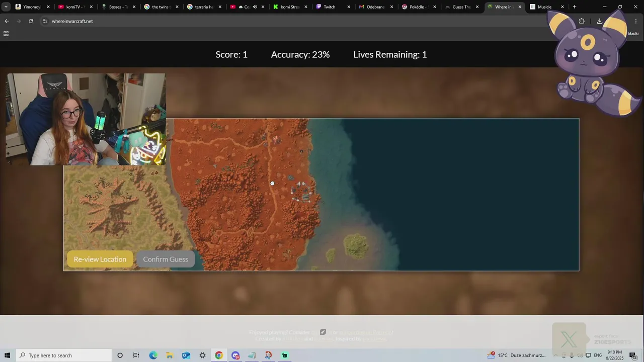Open Windows Settings gear on taskbar
Screen dimensions: 644x362
[202, 355]
